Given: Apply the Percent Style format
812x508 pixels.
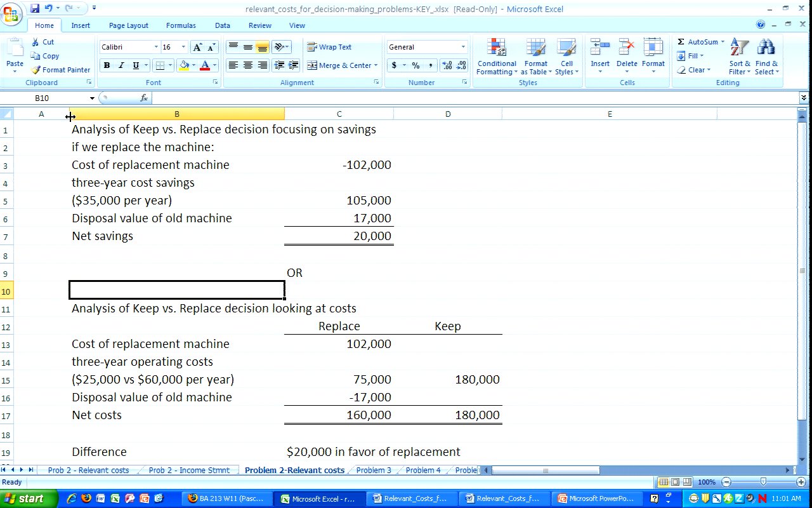Looking at the screenshot, I should (x=416, y=65).
